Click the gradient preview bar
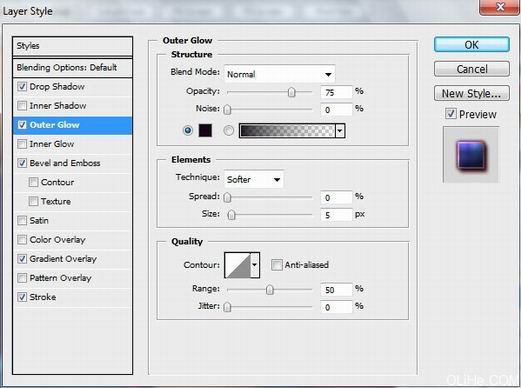The height and width of the screenshot is (388, 521). coord(287,130)
